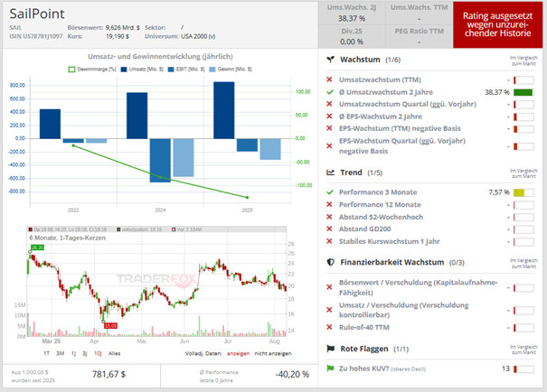Image resolution: width=547 pixels, height=392 pixels.
Task: Select the 3M chart timeframe
Action: click(x=61, y=354)
